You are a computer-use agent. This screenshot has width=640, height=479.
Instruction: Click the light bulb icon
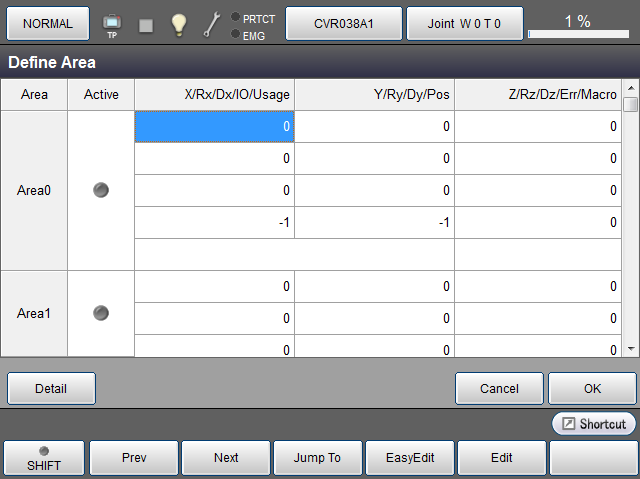click(x=179, y=24)
